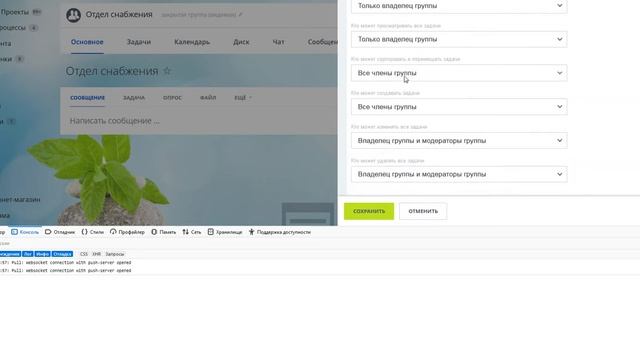640x360 pixels.
Task: Switch to the Диск group tab
Action: pos(241,42)
